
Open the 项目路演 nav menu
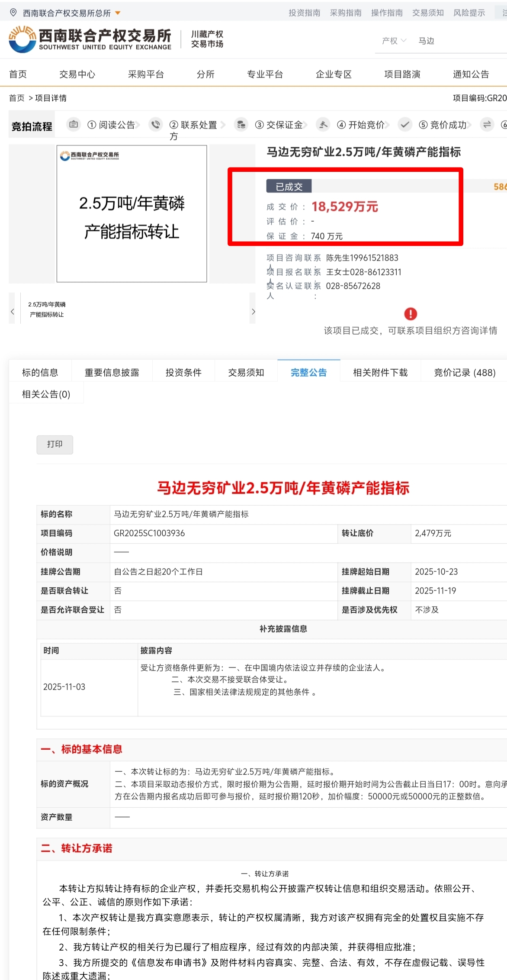(x=402, y=74)
